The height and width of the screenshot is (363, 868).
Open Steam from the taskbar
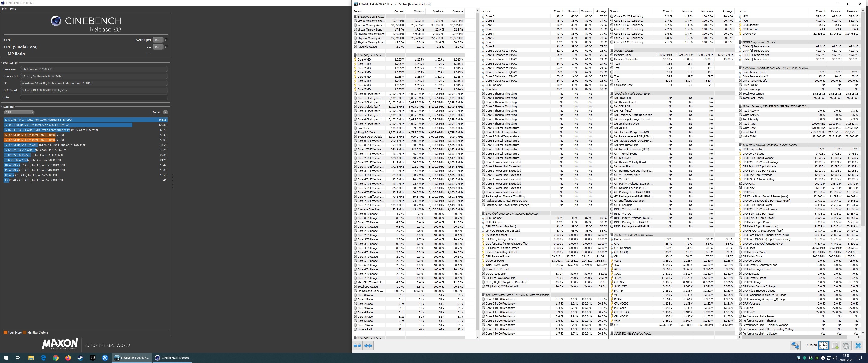[x=80, y=358]
